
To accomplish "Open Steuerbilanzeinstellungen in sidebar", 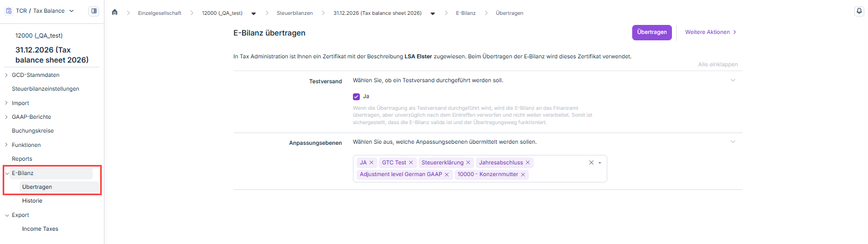I will (x=46, y=89).
